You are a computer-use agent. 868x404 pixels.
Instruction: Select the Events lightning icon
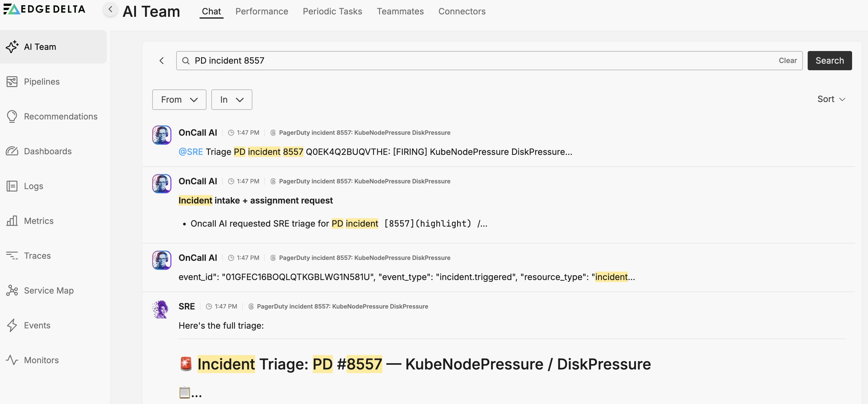pos(12,325)
